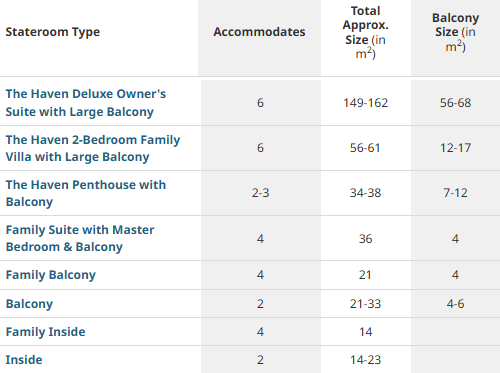Screen dimensions: 500x373
Task: Select the 149-162 total size cell
Action: pos(366,103)
